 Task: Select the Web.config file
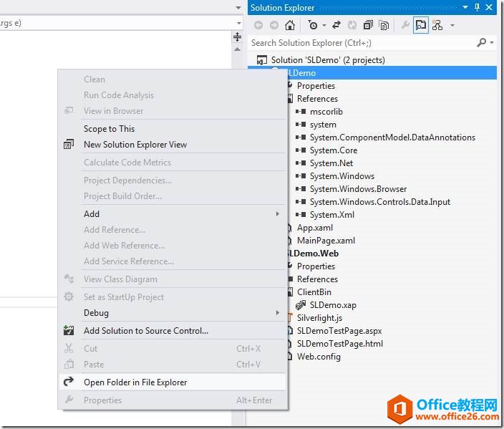(x=319, y=357)
